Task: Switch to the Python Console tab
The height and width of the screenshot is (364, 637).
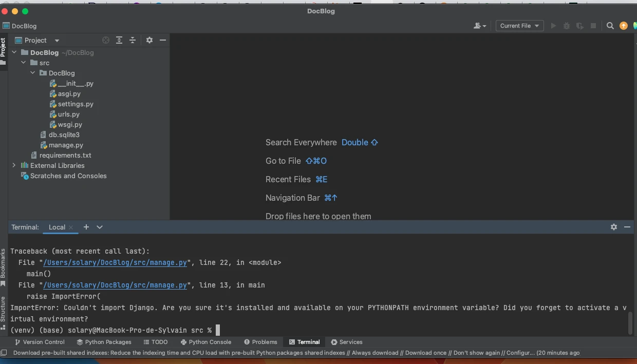Action: 205,342
